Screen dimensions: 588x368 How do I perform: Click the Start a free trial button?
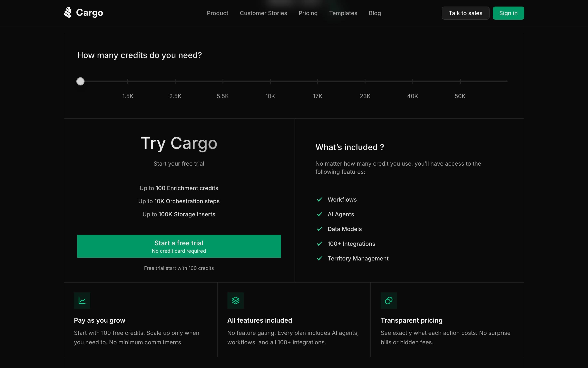179,246
